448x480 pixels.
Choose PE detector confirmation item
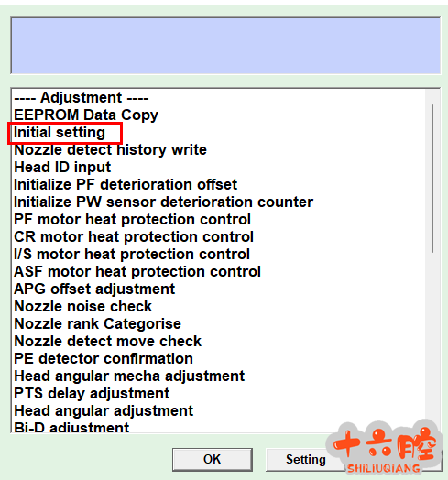[104, 359]
